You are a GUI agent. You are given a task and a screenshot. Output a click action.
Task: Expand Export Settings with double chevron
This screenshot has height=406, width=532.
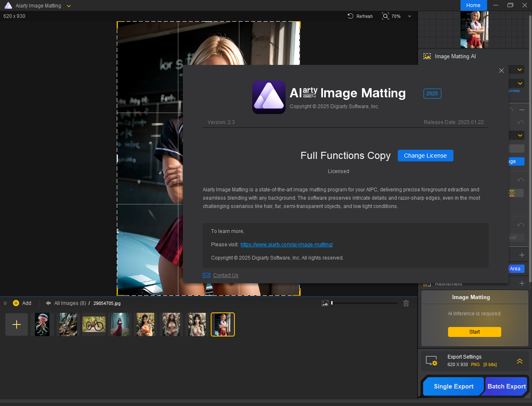coord(520,361)
